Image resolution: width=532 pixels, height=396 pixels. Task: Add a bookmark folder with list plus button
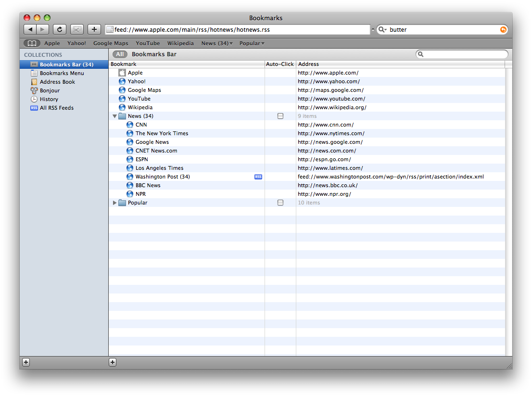click(x=113, y=362)
